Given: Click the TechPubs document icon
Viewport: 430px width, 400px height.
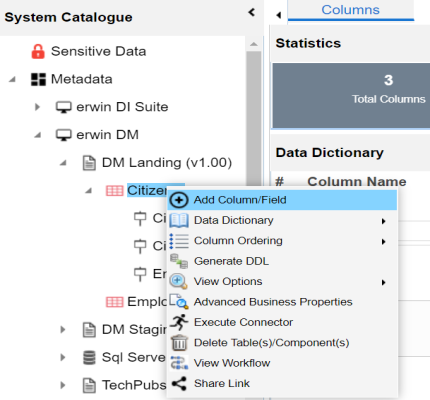Looking at the screenshot, I should [89, 386].
